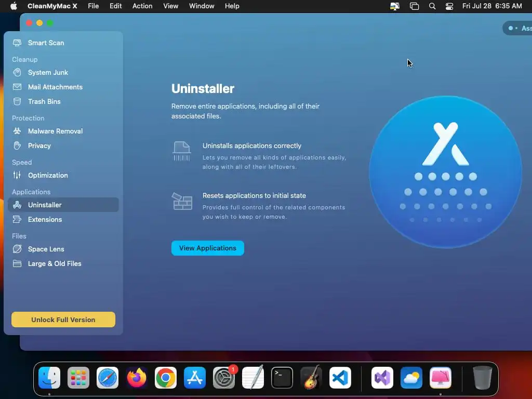Screen dimensions: 532x399
Task: Open Terminal from the Dock
Action: pyautogui.click(x=282, y=378)
